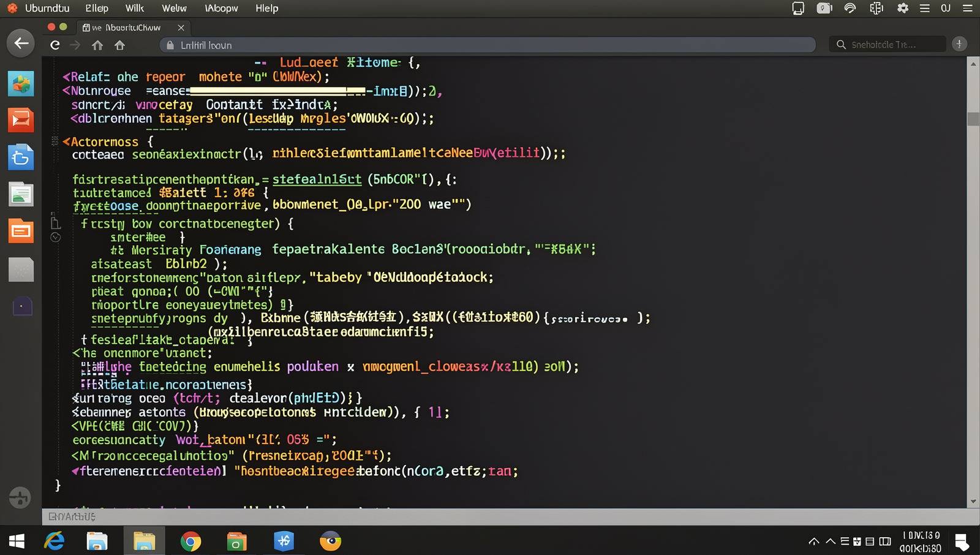Open the spreadsheet document icon in the dock
This screenshot has height=555, width=980.
pyautogui.click(x=21, y=195)
